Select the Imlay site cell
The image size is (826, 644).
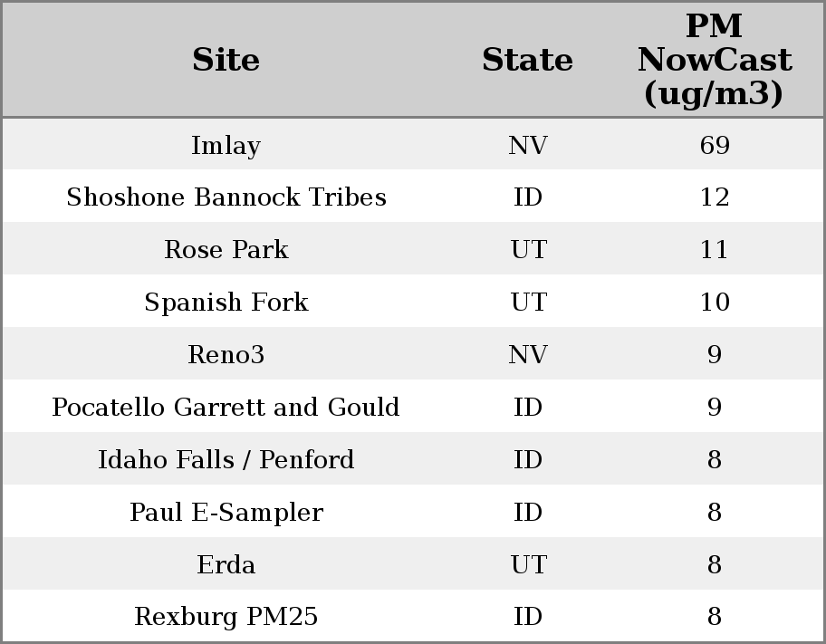coord(226,146)
